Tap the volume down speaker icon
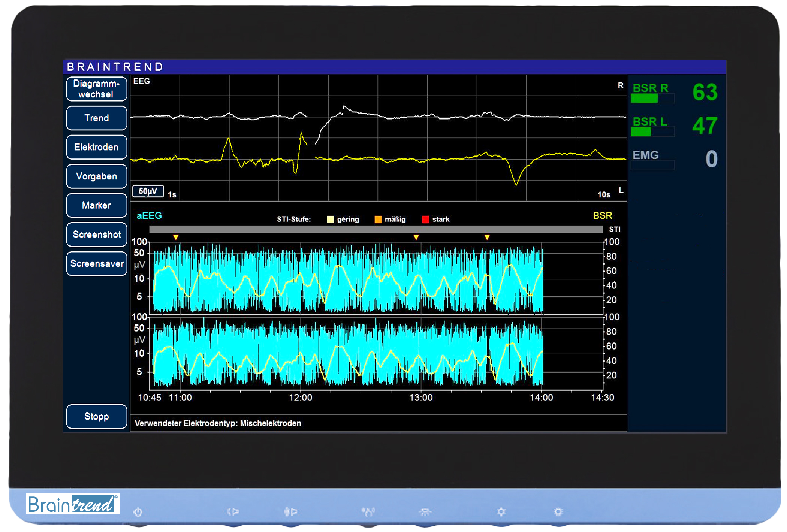787x532 pixels. click(233, 511)
